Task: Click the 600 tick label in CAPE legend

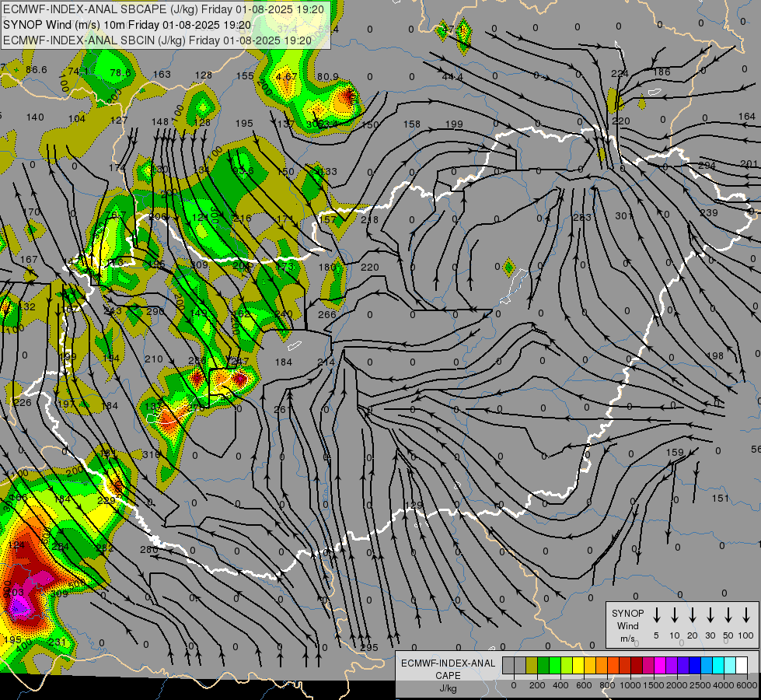Action: (584, 685)
